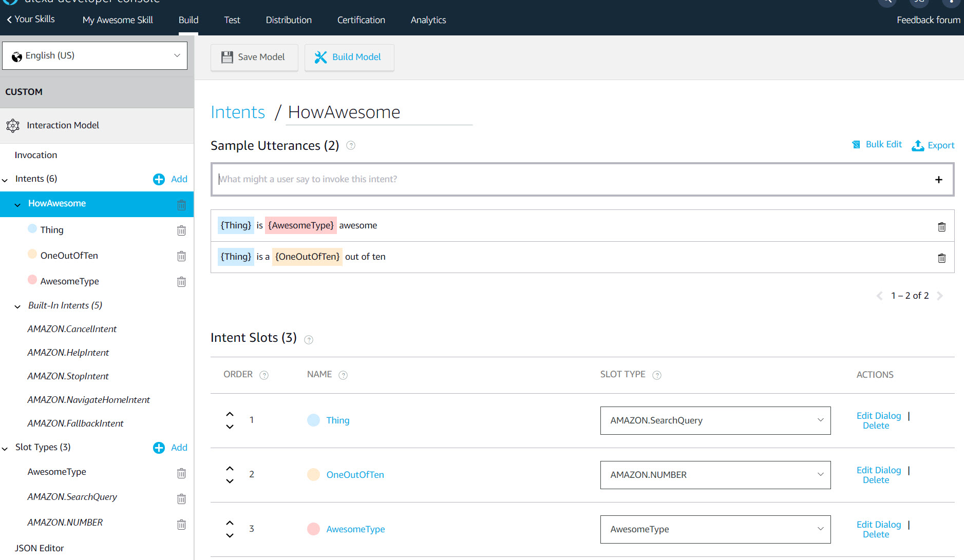The image size is (964, 560).
Task: Open the English (US) language dropdown
Action: 95,55
